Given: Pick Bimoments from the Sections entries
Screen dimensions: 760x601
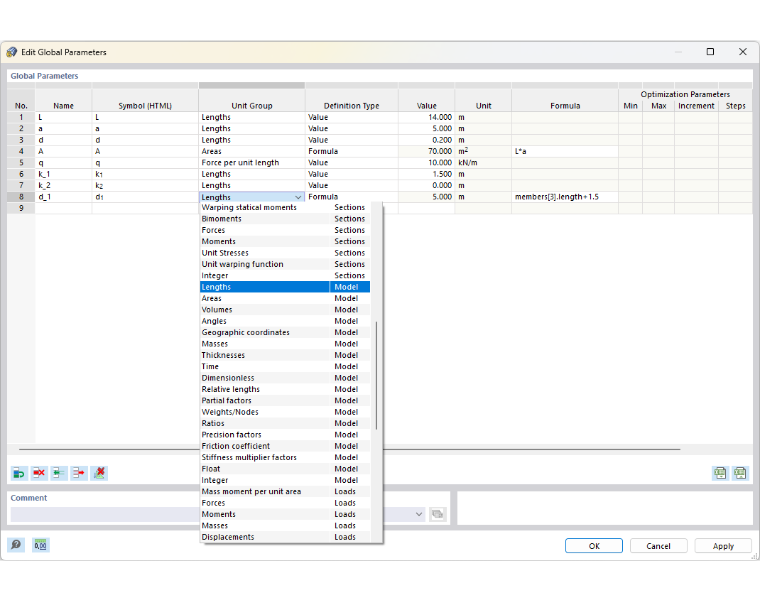Looking at the screenshot, I should pos(285,219).
